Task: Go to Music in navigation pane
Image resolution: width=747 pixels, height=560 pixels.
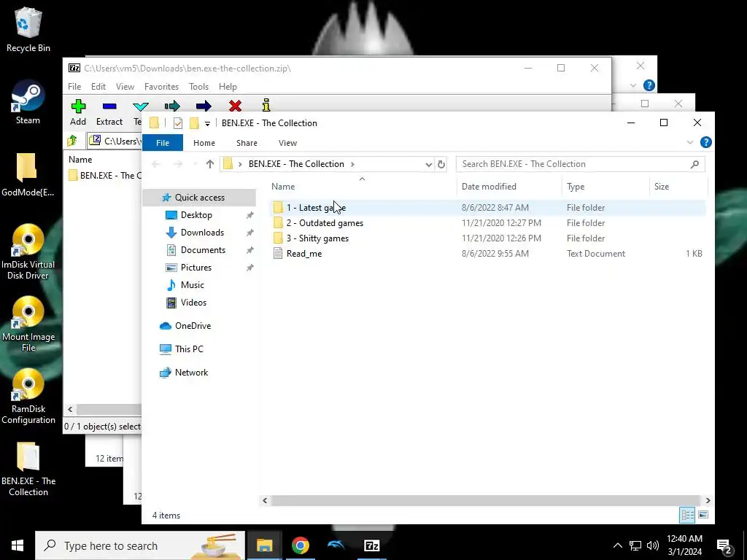Action: 192,285
